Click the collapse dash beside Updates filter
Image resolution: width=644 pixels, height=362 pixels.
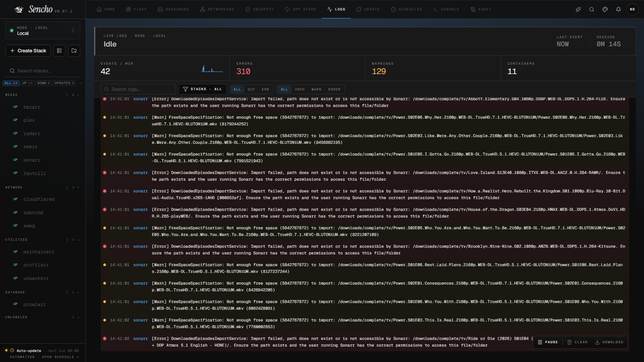coord(81,83)
